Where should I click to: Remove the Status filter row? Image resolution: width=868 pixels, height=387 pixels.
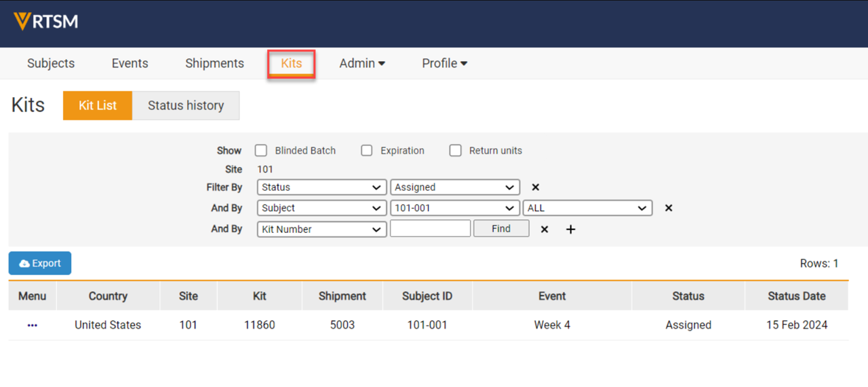point(535,187)
